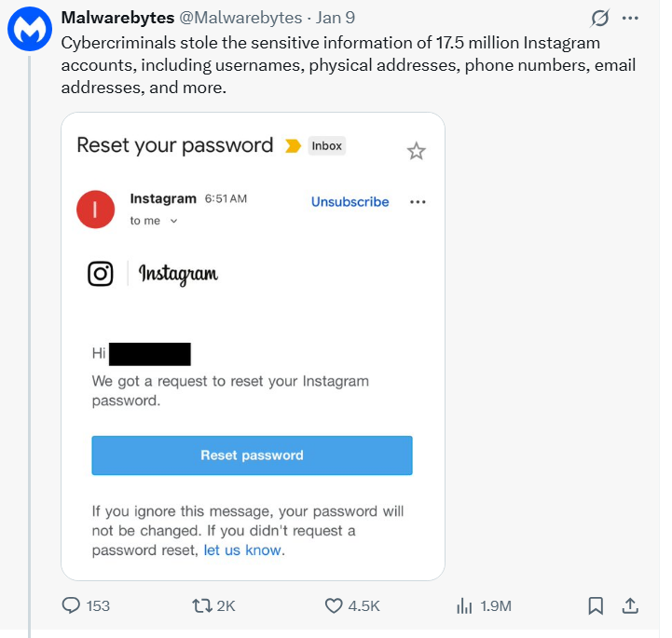
Task: Open the tweet's three-dot more menu
Action: coord(631,18)
